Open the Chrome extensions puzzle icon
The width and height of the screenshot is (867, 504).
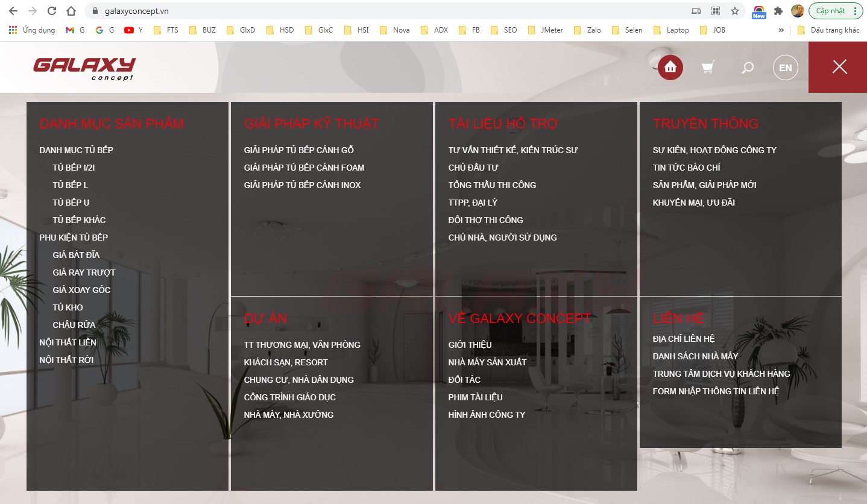(778, 11)
